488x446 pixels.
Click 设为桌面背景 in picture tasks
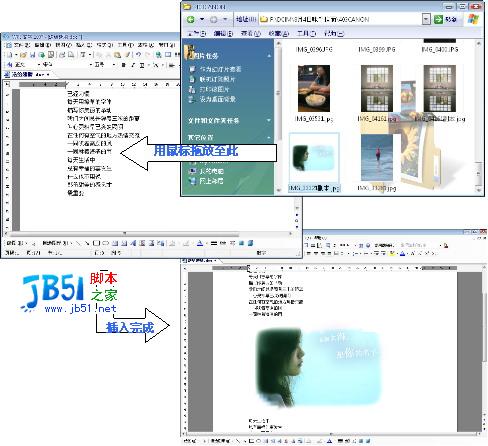[212, 99]
